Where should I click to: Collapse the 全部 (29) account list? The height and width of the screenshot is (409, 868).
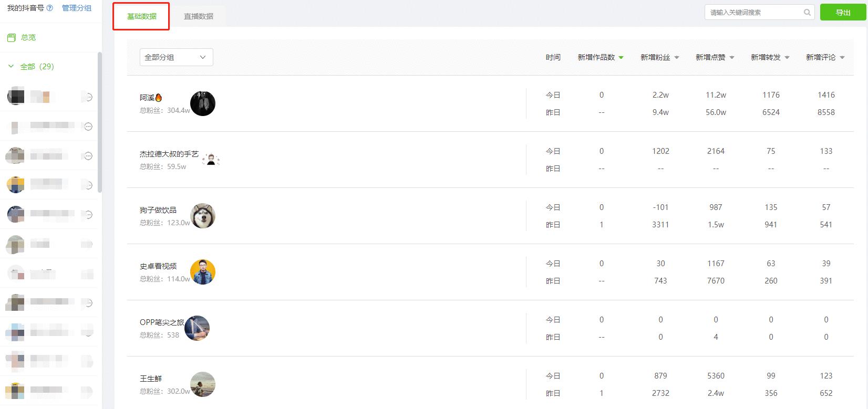click(x=11, y=67)
